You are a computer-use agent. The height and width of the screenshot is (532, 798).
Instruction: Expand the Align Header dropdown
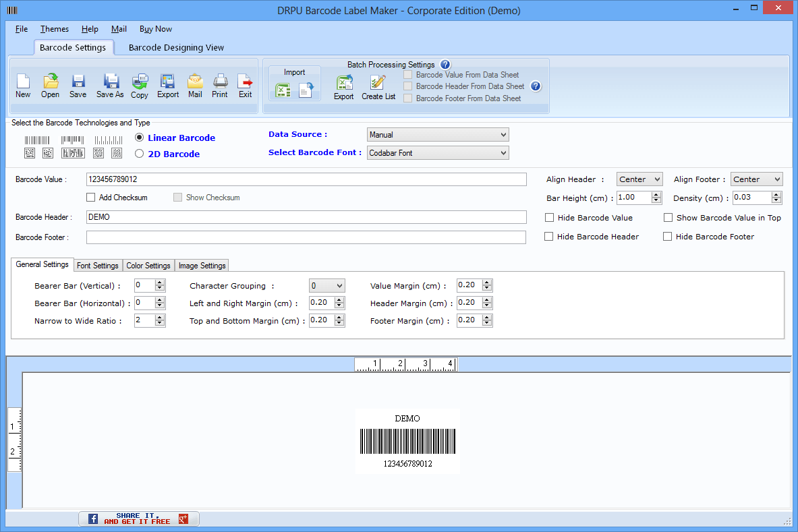[639, 179]
